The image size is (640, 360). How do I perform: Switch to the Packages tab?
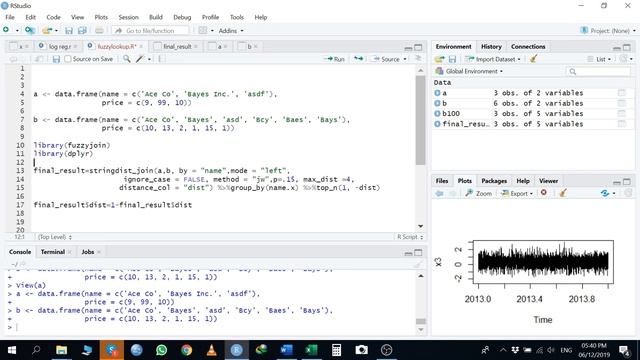(x=494, y=181)
